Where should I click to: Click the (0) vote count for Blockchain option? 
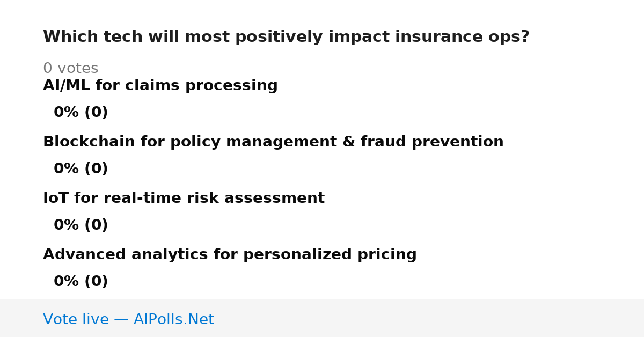click(96, 169)
